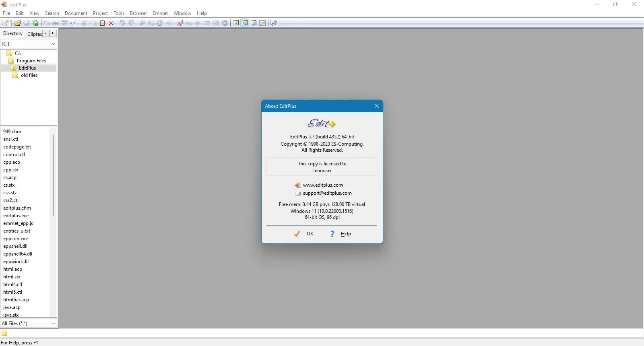Select the EditPlus folder in the tree
The width and height of the screenshot is (644, 346).
[x=27, y=68]
